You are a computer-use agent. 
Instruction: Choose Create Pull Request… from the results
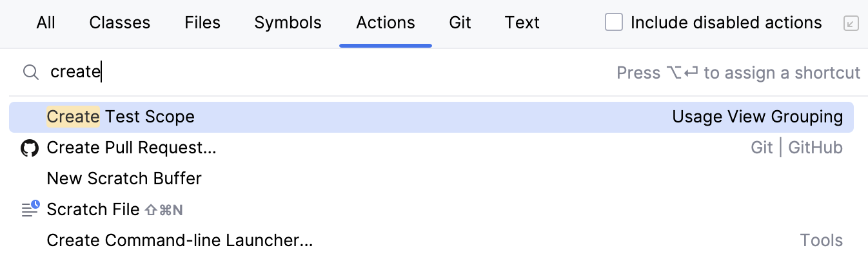coord(132,148)
